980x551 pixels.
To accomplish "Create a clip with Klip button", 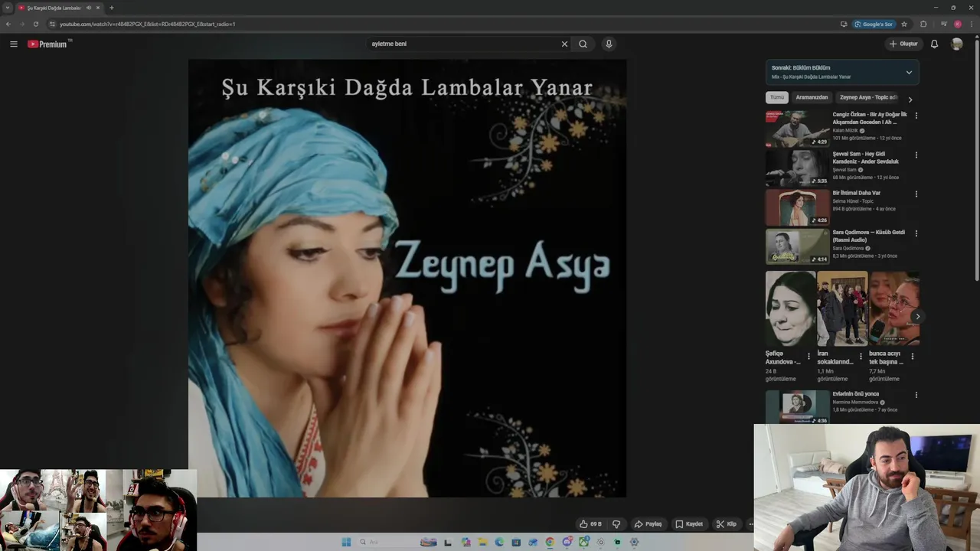I will pos(726,524).
